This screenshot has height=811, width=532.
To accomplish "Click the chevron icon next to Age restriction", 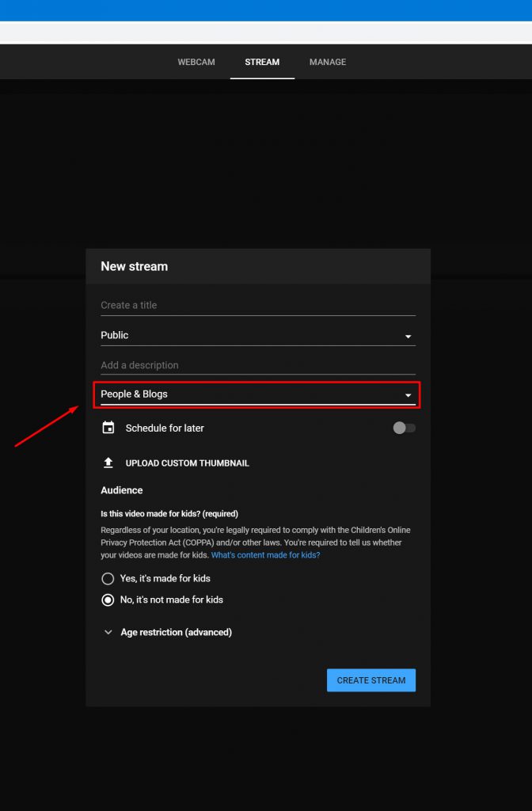I will 108,632.
